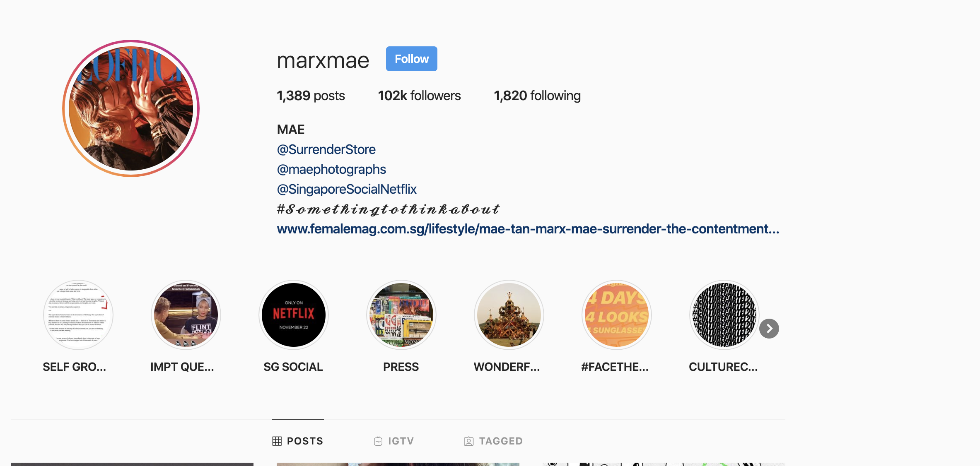Open the marxmae profile picture story
Viewport: 980px width, 466px height.
(131, 108)
